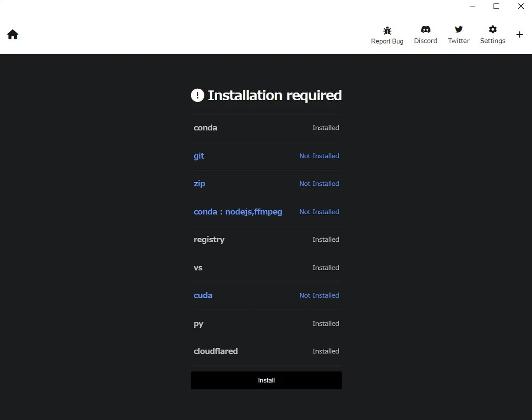The height and width of the screenshot is (420, 532).
Task: Close the application window
Action: pyautogui.click(x=521, y=6)
